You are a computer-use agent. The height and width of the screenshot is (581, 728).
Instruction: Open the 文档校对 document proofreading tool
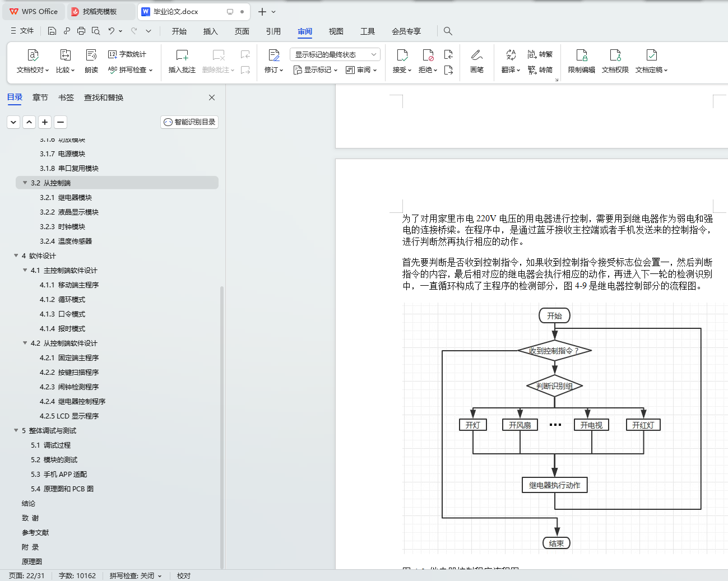pyautogui.click(x=33, y=62)
